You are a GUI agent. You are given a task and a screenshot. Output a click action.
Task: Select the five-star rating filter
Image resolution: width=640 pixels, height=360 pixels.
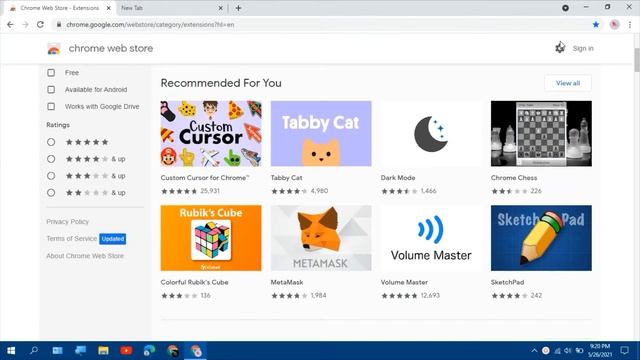click(51, 142)
